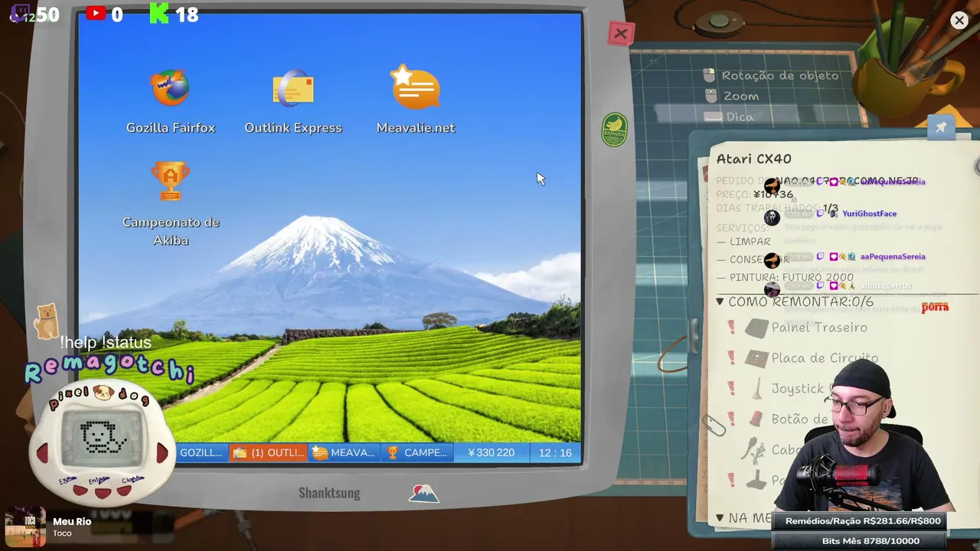The width and height of the screenshot is (980, 551).
Task: Click the mouse icon beside Zoom
Action: tap(711, 96)
